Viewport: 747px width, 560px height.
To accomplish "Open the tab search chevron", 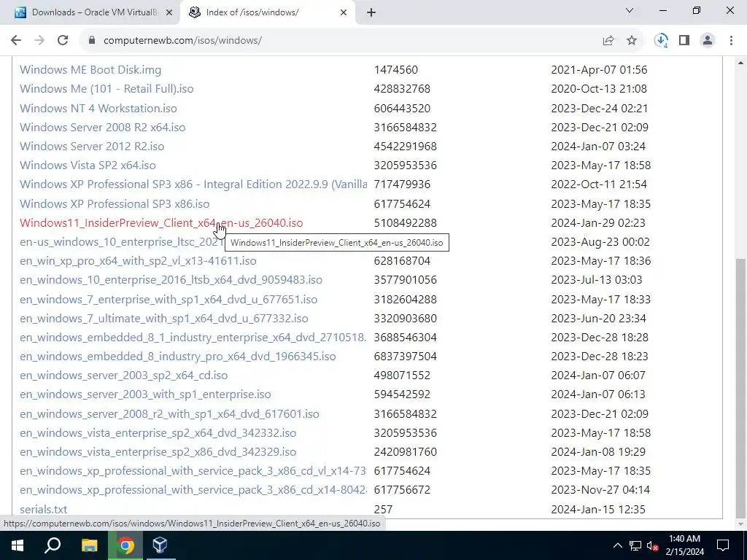I will [x=630, y=10].
